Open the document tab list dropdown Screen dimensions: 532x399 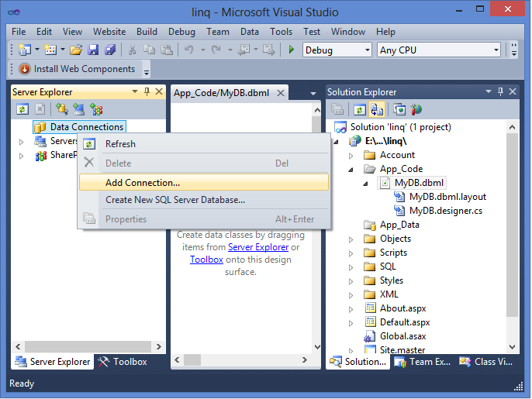tap(313, 93)
